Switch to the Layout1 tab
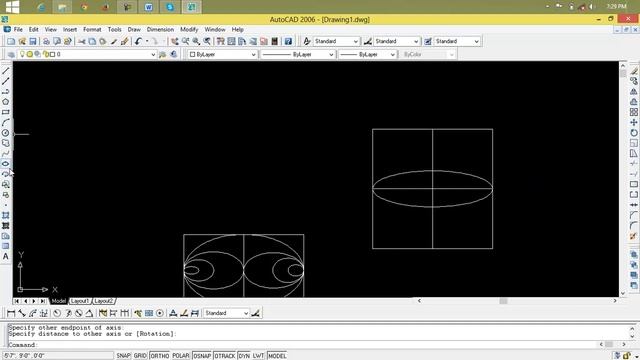 (80, 301)
